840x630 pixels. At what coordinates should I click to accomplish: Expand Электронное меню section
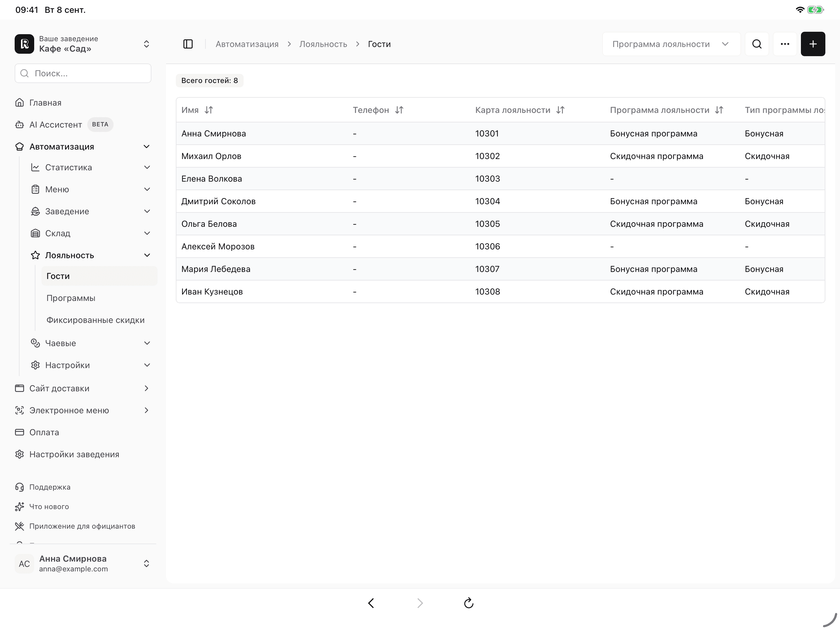83,410
